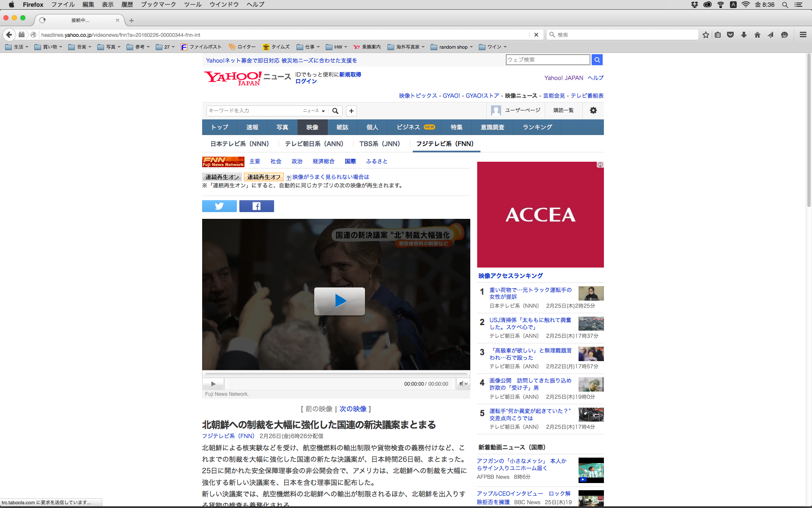The image size is (812, 508).
Task: Share the video on Facebook
Action: coord(256,206)
